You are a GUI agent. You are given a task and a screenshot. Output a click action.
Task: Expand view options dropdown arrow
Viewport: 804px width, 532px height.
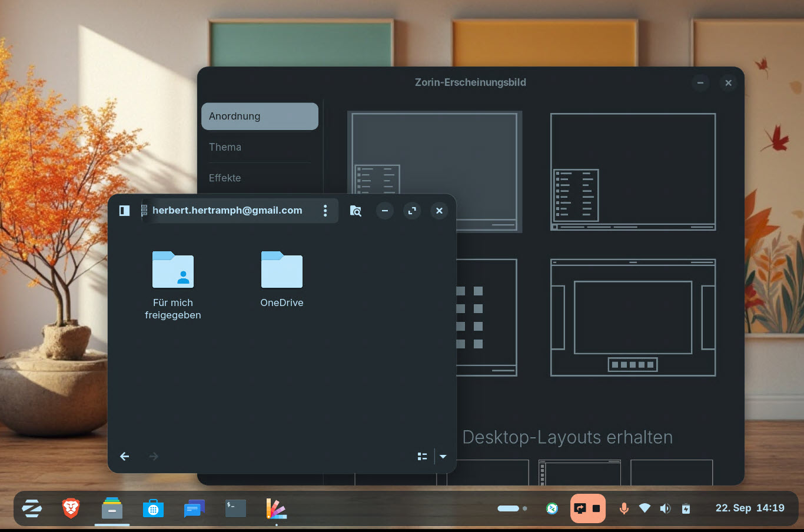click(x=443, y=456)
